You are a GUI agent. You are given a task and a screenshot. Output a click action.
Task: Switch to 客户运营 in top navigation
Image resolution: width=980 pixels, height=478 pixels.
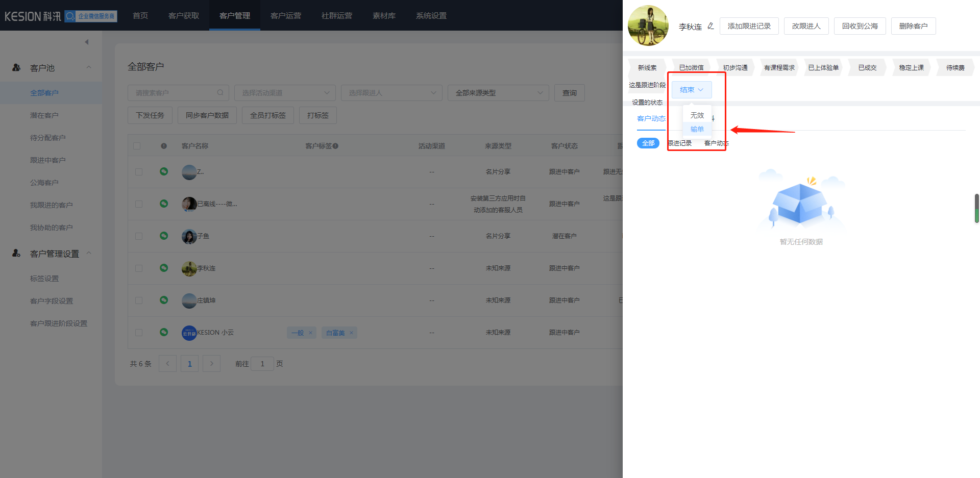pyautogui.click(x=285, y=16)
